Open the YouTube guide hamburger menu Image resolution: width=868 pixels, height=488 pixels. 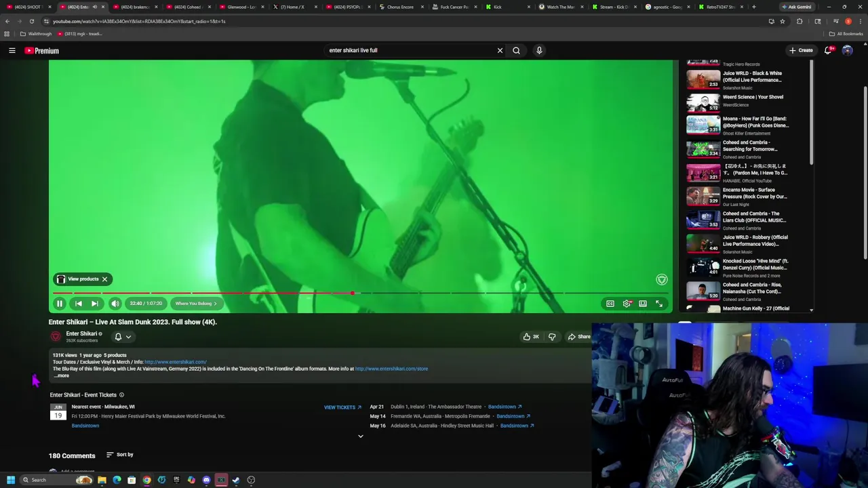12,50
